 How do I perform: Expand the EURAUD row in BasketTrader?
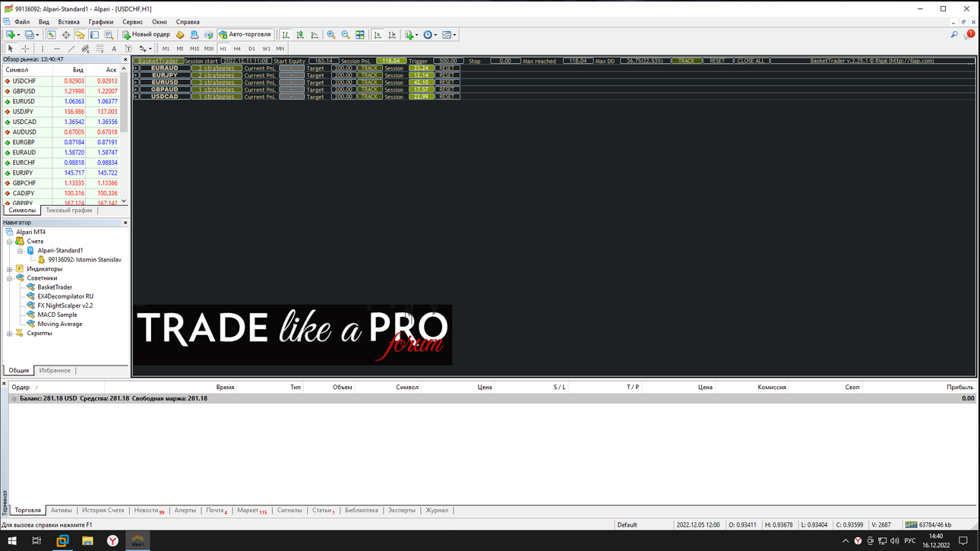pyautogui.click(x=136, y=68)
